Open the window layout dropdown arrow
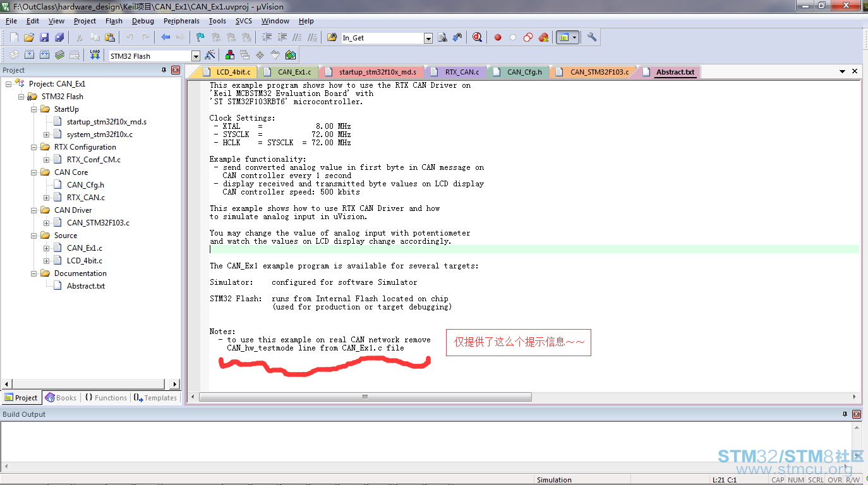Screen dimensions: 868x485 point(575,37)
